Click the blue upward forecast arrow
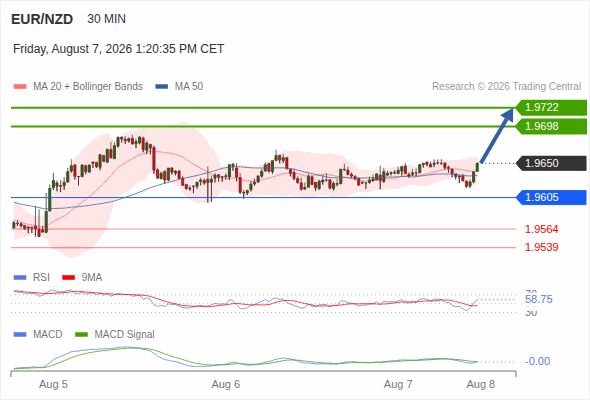The height and width of the screenshot is (400, 590). click(497, 135)
